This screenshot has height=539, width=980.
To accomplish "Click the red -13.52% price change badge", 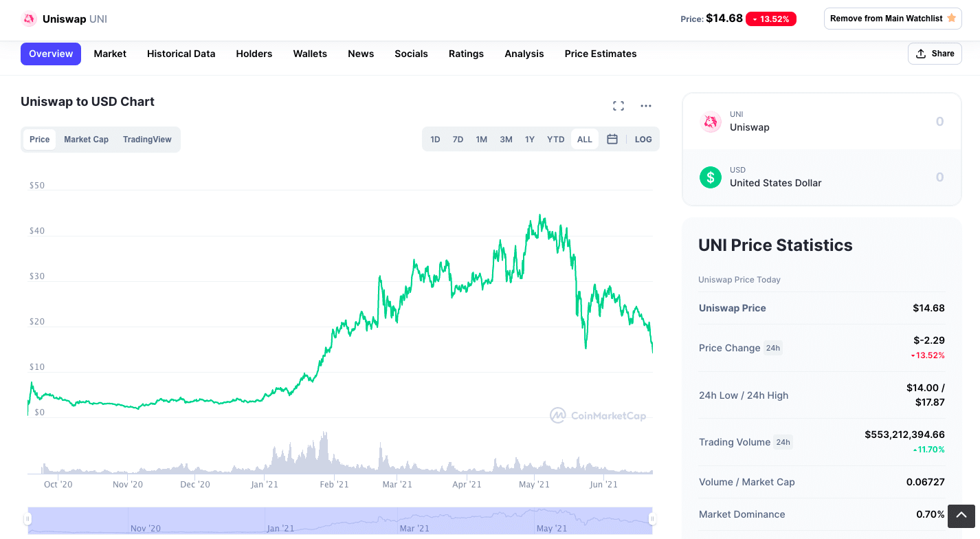I will pos(771,19).
